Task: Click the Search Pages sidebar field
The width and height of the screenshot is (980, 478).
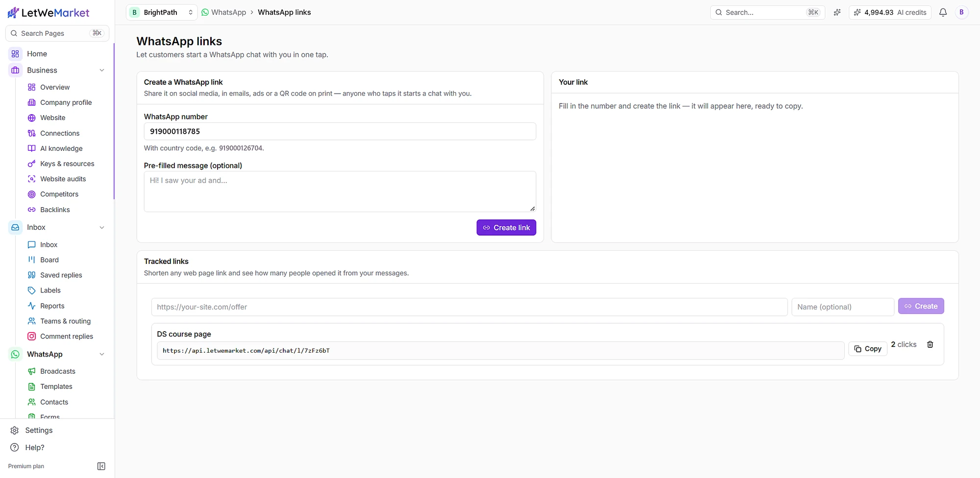Action: coord(57,33)
